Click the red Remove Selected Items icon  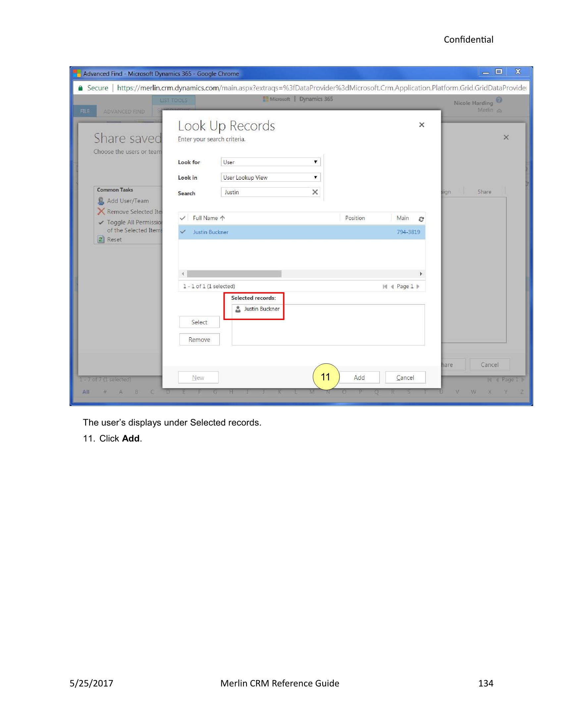point(100,212)
